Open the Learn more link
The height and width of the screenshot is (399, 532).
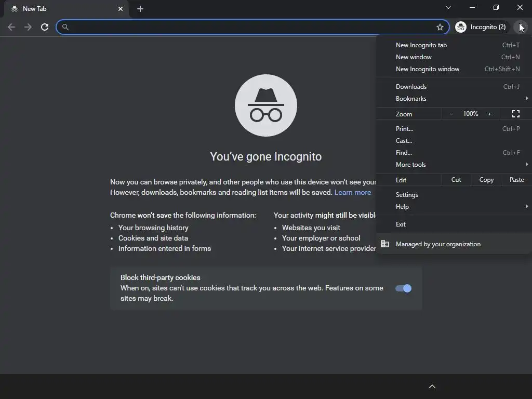(353, 192)
